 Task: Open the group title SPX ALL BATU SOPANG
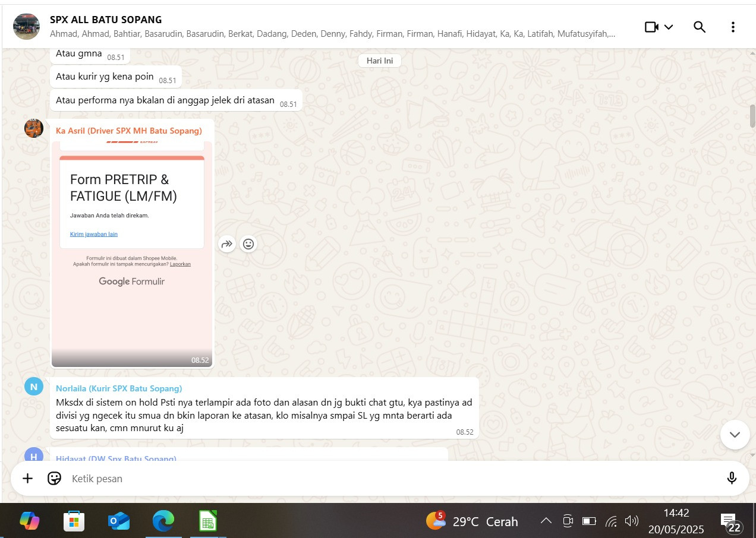tap(106, 20)
